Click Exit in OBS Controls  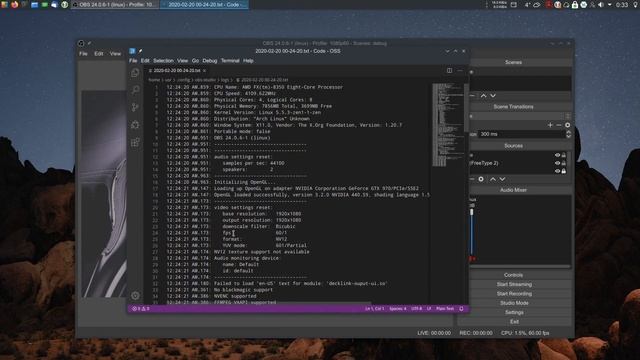[514, 322]
